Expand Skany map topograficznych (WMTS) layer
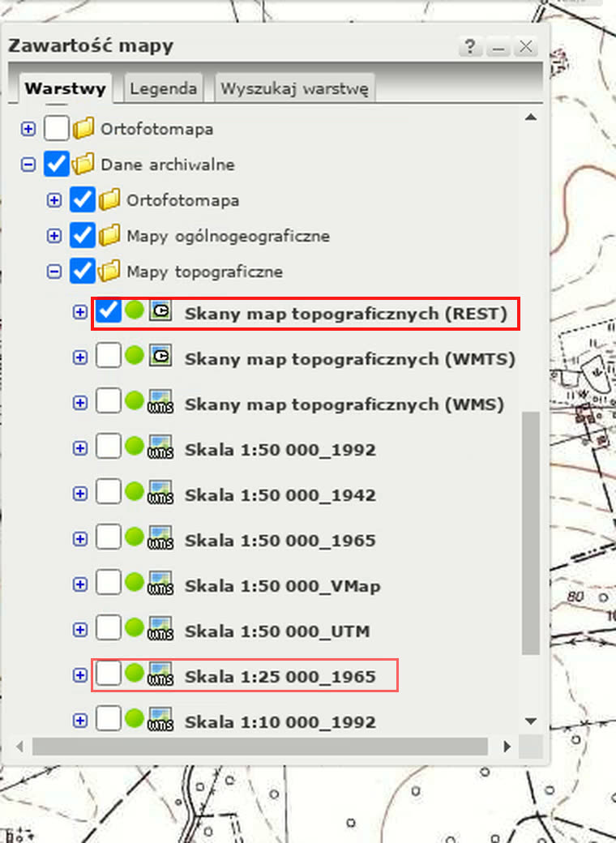 coord(80,357)
